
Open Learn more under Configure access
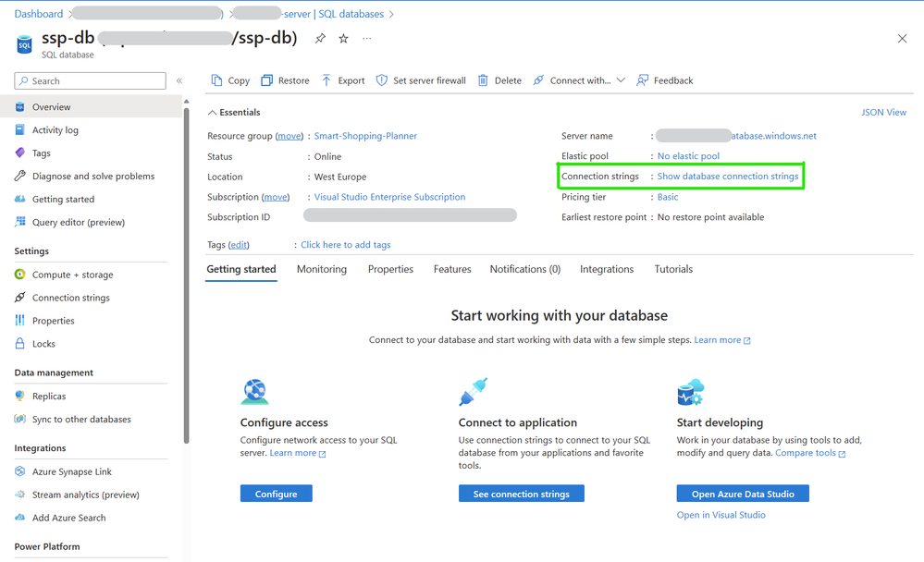(298, 453)
